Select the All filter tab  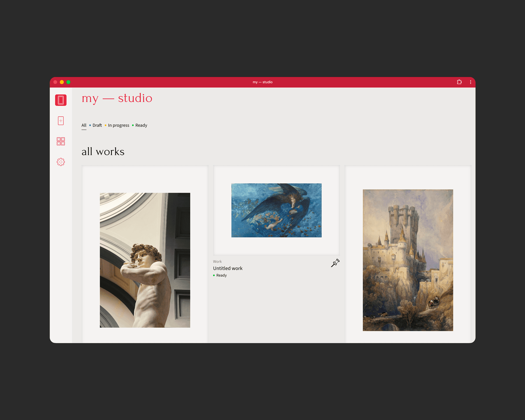click(x=84, y=125)
